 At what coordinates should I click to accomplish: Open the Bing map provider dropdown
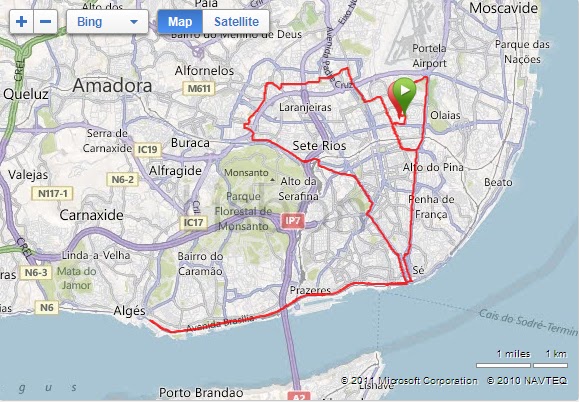[x=107, y=22]
